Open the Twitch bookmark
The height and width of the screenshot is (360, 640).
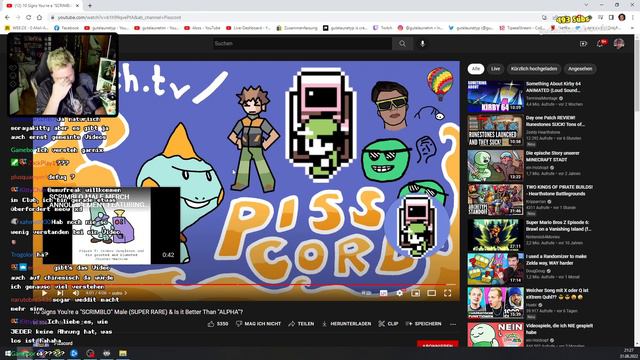click(382, 28)
